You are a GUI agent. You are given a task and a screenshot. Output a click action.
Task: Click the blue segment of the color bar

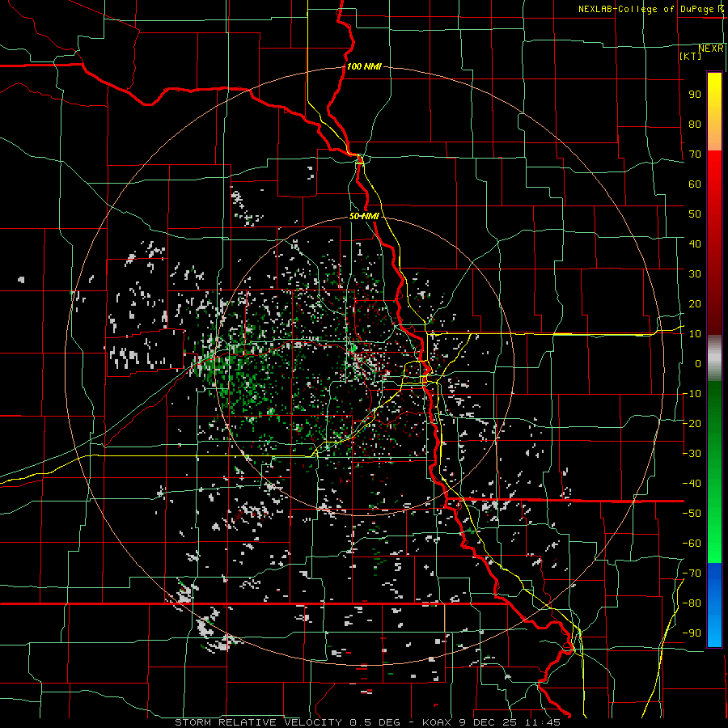click(714, 605)
